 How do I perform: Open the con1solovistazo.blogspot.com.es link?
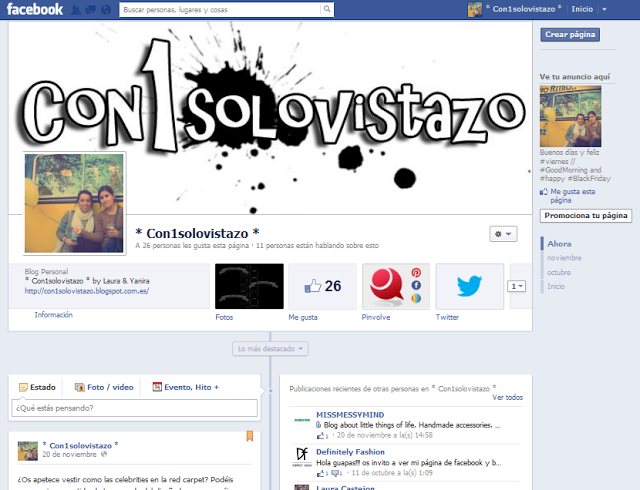pyautogui.click(x=87, y=291)
